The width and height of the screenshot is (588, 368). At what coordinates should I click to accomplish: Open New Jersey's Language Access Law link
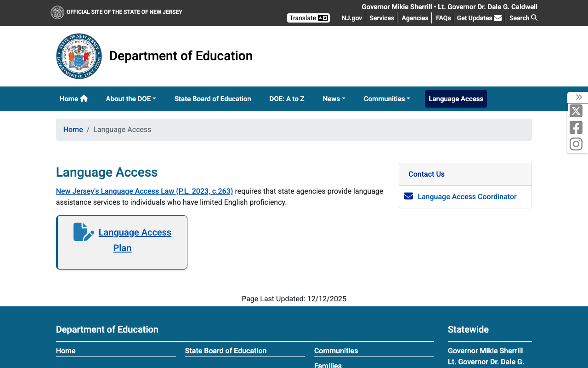[x=144, y=191]
